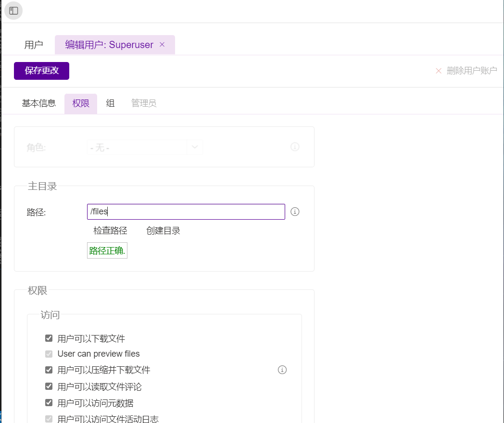Click the chevron arrow on the role selector
The height and width of the screenshot is (423, 504).
[x=195, y=147]
